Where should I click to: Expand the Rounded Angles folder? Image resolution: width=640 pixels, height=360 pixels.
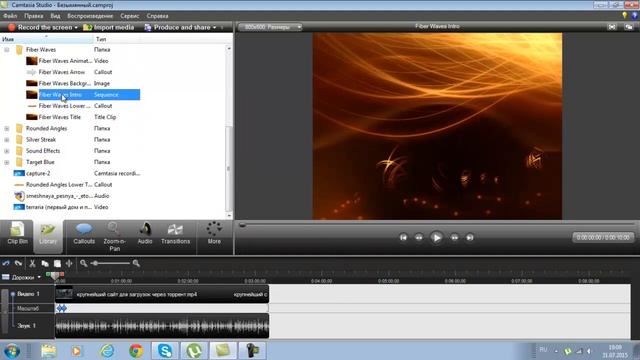tap(7, 129)
